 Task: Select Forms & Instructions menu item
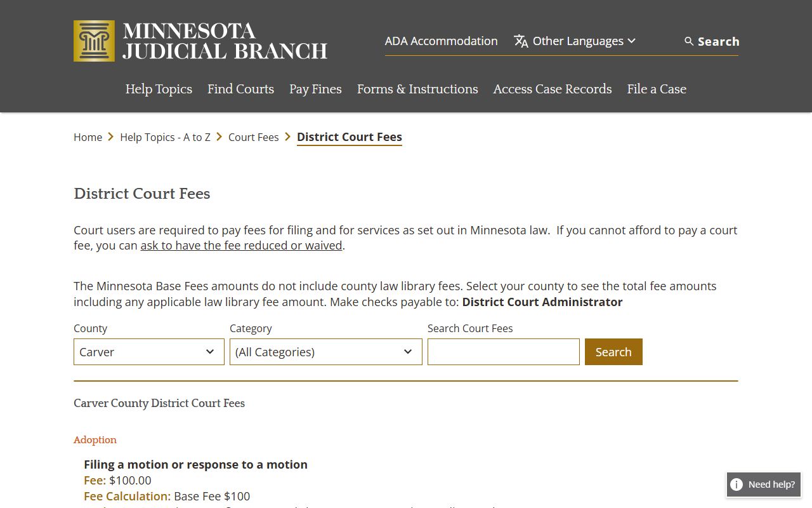click(x=417, y=89)
